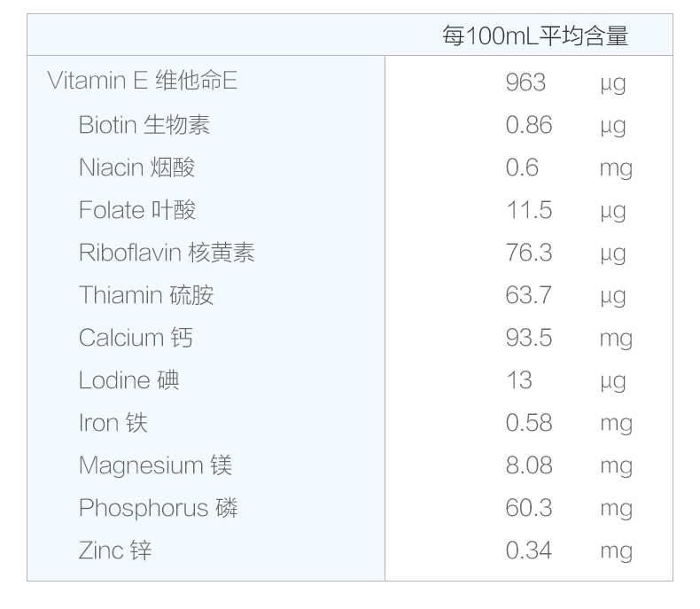Select the Iron 铁 label
This screenshot has width=700, height=609.
[x=113, y=423]
